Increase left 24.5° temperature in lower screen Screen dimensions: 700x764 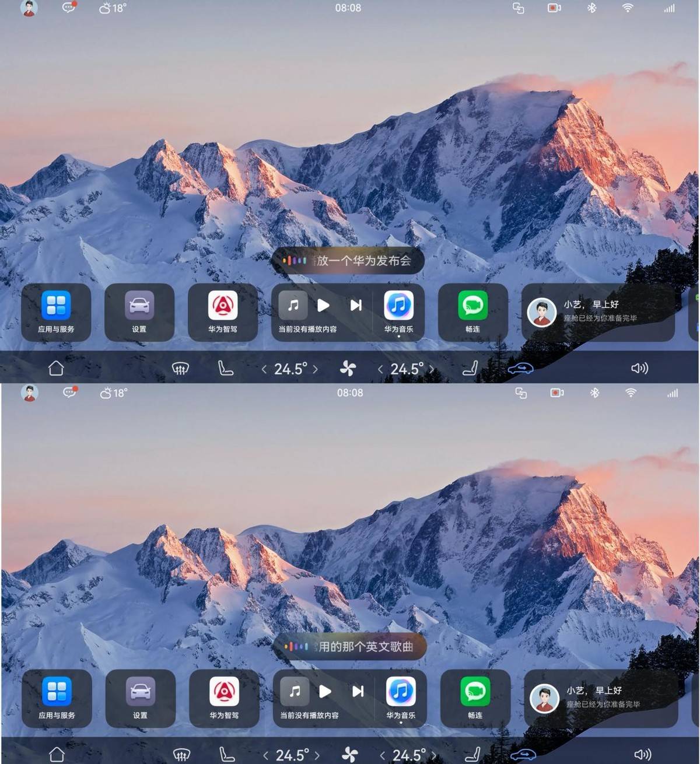point(317,755)
